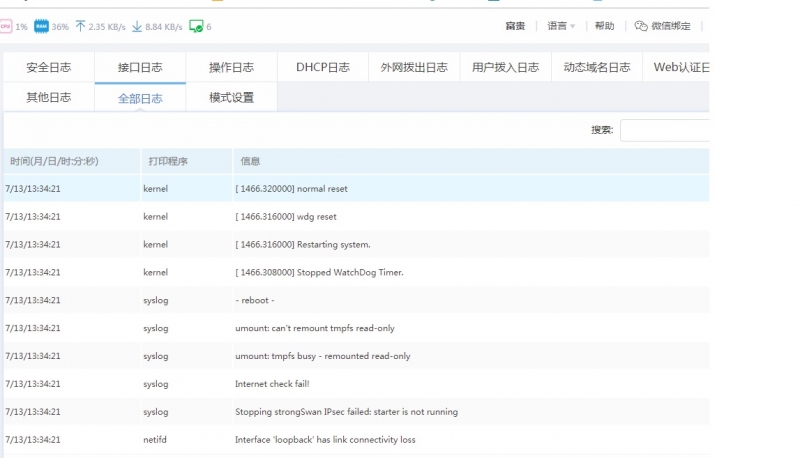Sort by the 时间 column header
Screen dimensions: 800x458
(x=71, y=161)
